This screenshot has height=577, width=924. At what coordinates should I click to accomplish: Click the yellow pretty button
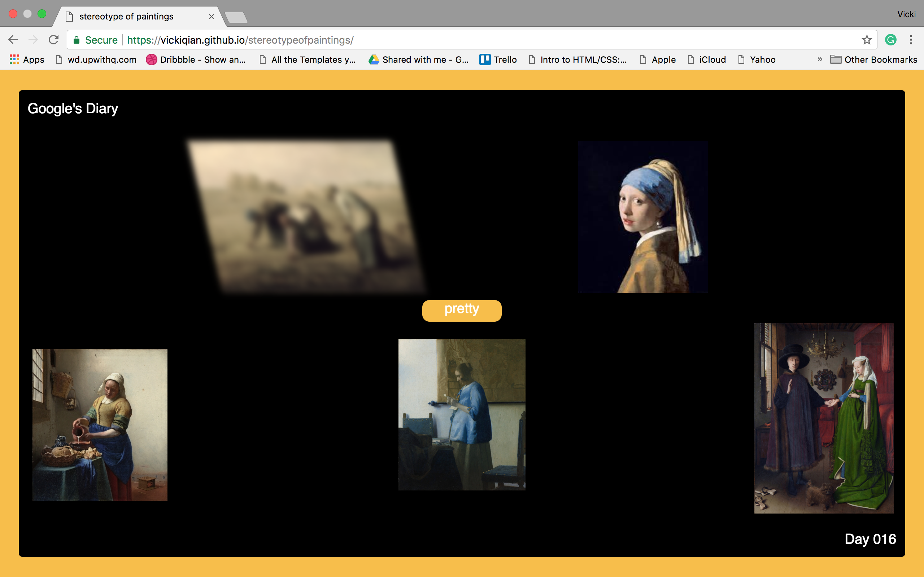462,310
